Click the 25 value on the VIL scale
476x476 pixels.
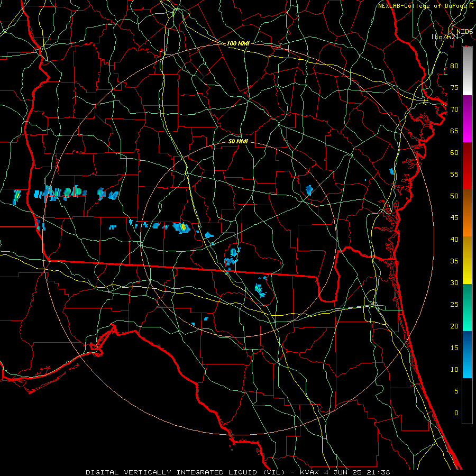[454, 305]
